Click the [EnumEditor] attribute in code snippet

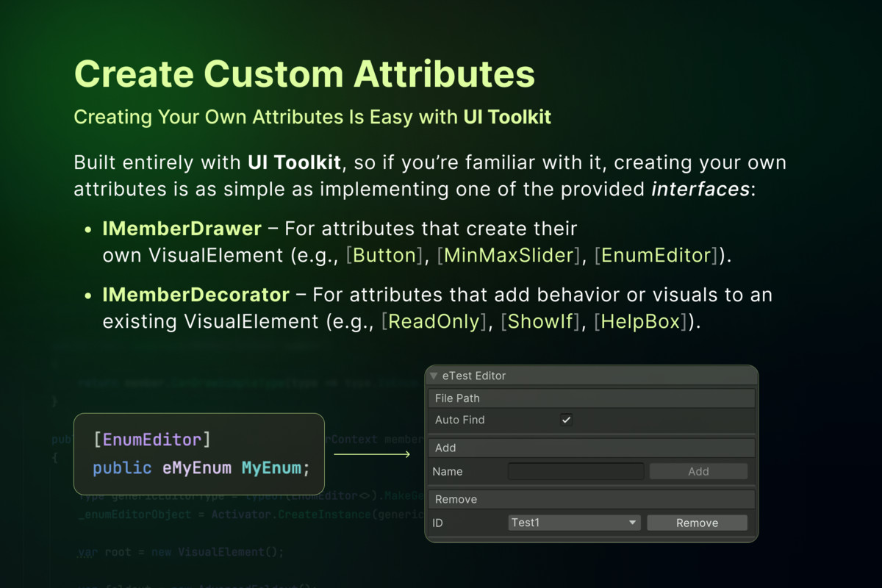pos(152,440)
